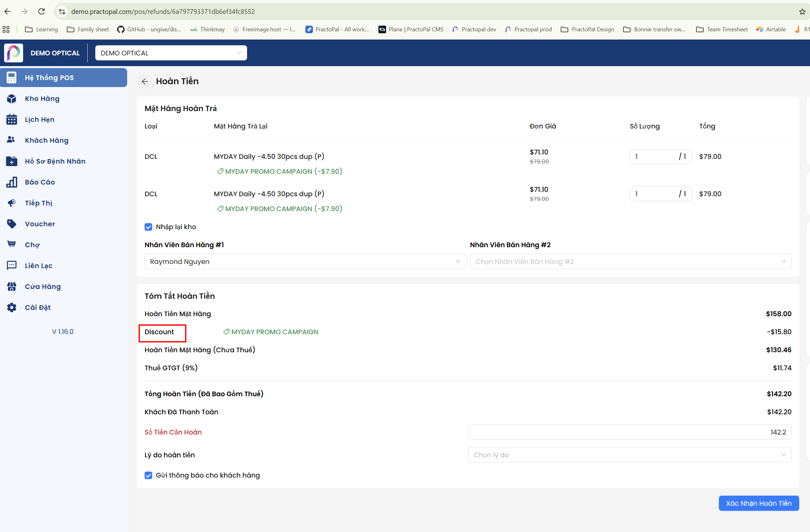Open the Practopal prod bookmark
The image size is (810, 532).
528,29
